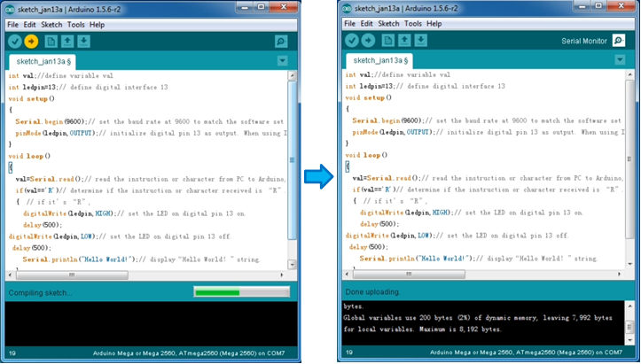Click "Serial.println" line in left window
The image size is (641, 364).
point(142,259)
